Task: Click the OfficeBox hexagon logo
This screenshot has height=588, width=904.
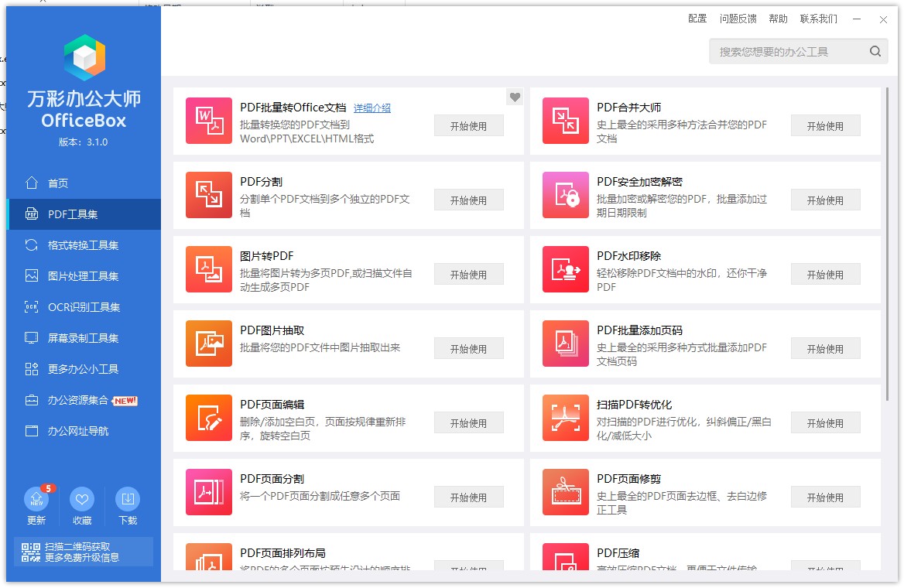Action: pyautogui.click(x=84, y=57)
